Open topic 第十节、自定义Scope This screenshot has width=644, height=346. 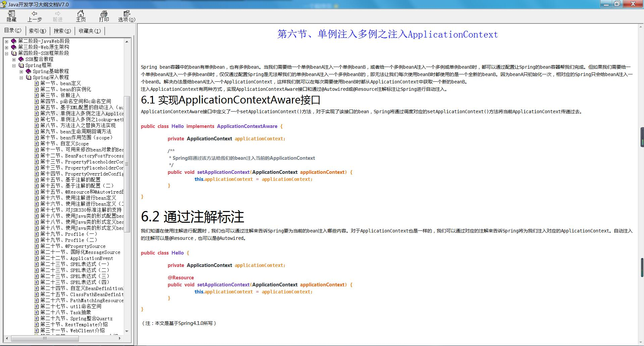coord(64,144)
